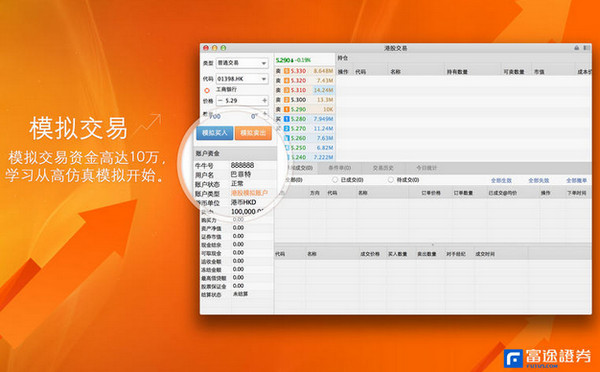The image size is (600, 372).
Task: Switch to the 条件单(0) tab
Action: click(339, 168)
